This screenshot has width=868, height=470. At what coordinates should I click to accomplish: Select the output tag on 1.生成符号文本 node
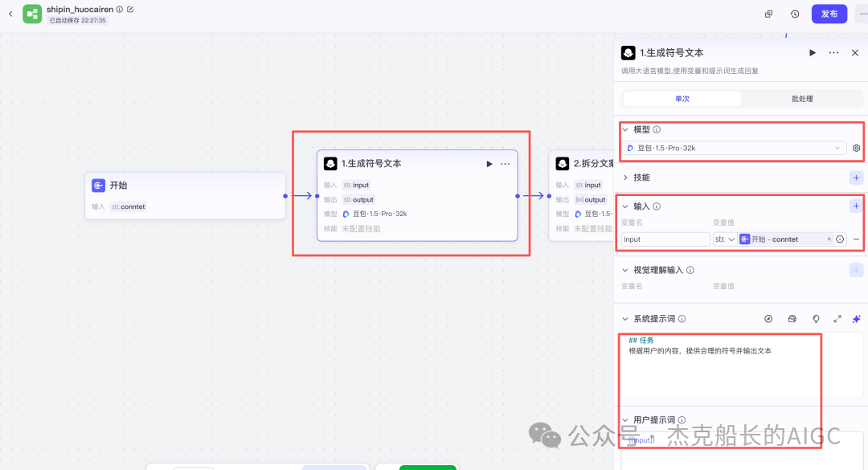point(358,200)
